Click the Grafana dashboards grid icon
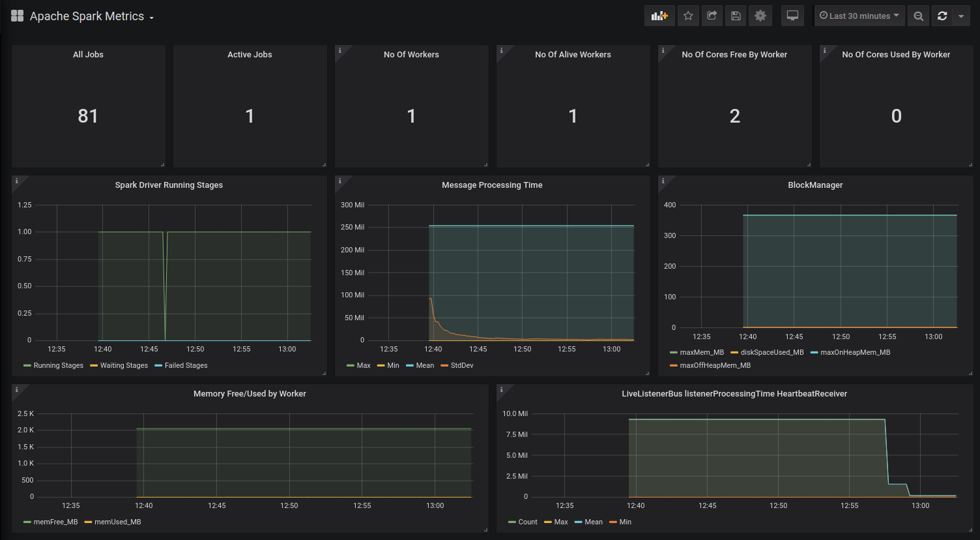The height and width of the screenshot is (540, 980). coord(18,16)
